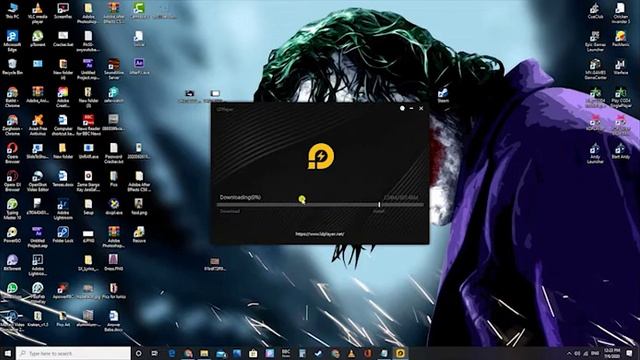Open the Screenrec desktop shortcut
The image size is (640, 360).
63,11
